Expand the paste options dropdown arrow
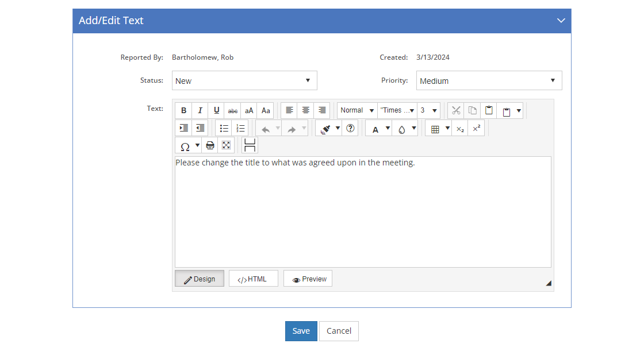Image resolution: width=644 pixels, height=355 pixels. pyautogui.click(x=519, y=111)
